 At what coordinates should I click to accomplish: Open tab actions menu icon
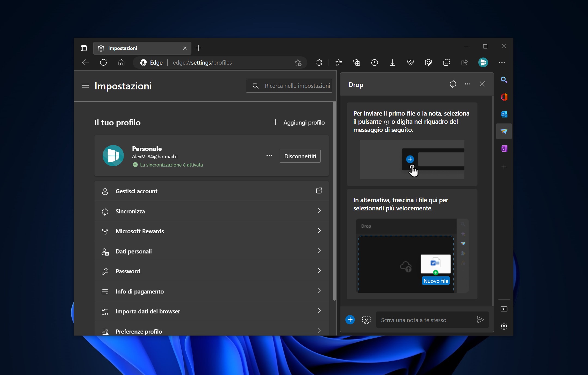[x=84, y=48]
